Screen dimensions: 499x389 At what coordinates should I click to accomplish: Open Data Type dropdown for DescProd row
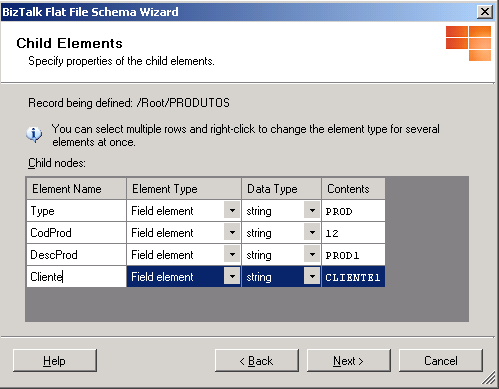pyautogui.click(x=312, y=255)
